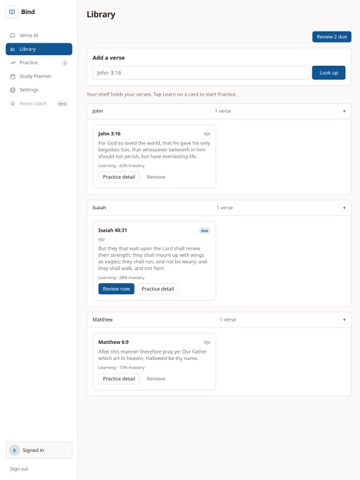
Task: Click the Voice coach microphone icon
Action: click(13, 104)
